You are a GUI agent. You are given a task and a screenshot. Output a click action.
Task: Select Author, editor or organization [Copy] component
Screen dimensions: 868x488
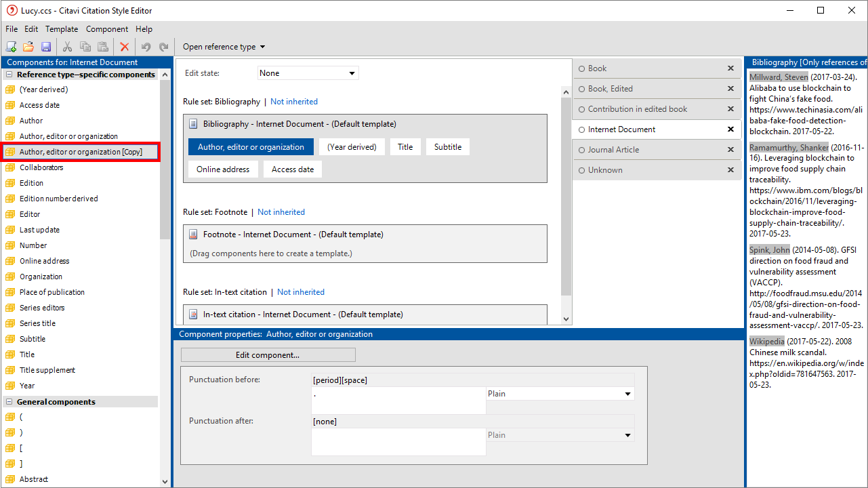(x=81, y=152)
